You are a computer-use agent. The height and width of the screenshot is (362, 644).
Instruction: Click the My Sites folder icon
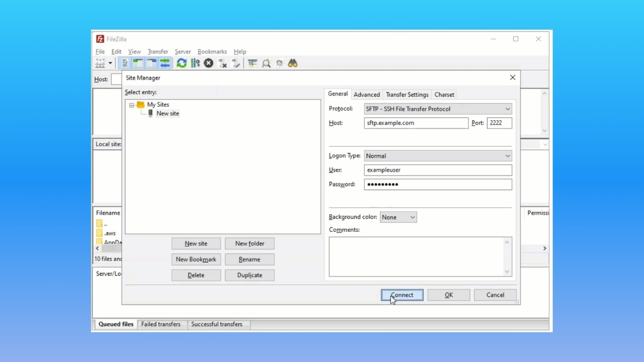[x=140, y=105]
